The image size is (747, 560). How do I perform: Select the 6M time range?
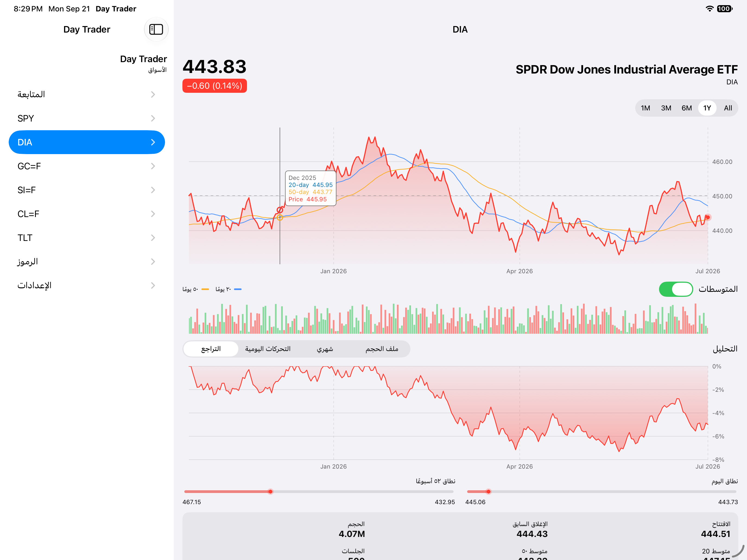[x=686, y=108]
